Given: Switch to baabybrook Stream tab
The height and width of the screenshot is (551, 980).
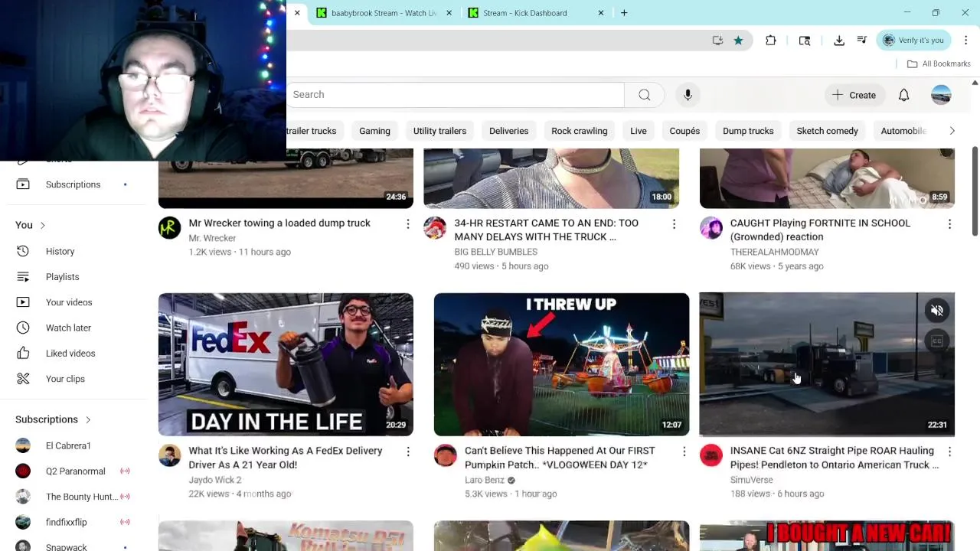Looking at the screenshot, I should click(x=384, y=13).
